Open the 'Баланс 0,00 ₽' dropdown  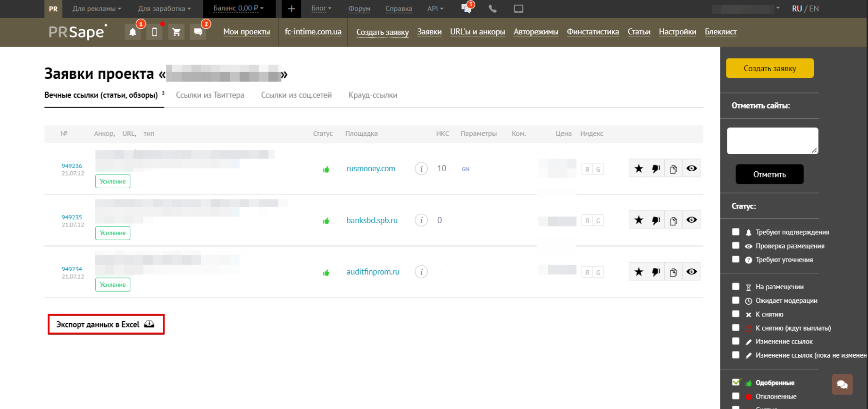tap(238, 8)
